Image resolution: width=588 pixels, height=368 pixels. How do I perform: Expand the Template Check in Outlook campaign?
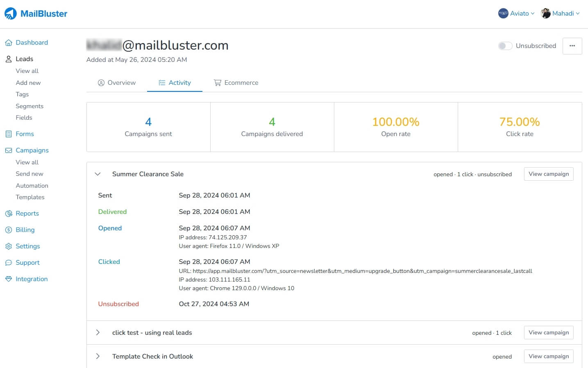pyautogui.click(x=98, y=356)
